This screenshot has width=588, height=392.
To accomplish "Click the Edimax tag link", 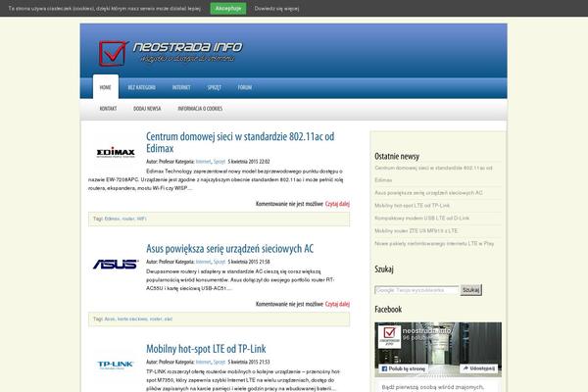I will pos(112,219).
